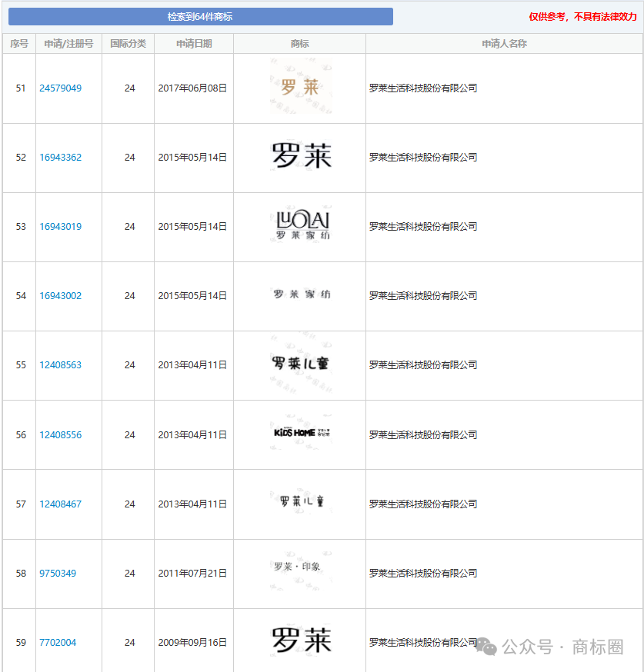The height and width of the screenshot is (672, 644).
Task: Click the 申请人名称 column header
Action: (x=504, y=44)
